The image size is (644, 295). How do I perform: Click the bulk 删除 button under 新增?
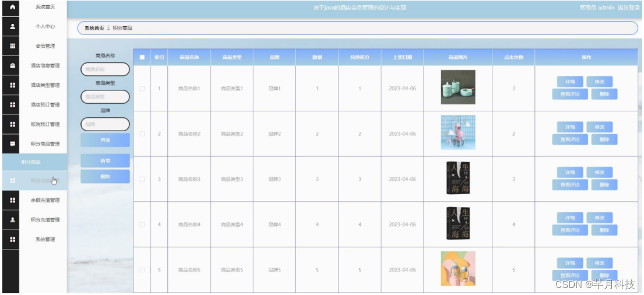point(105,176)
